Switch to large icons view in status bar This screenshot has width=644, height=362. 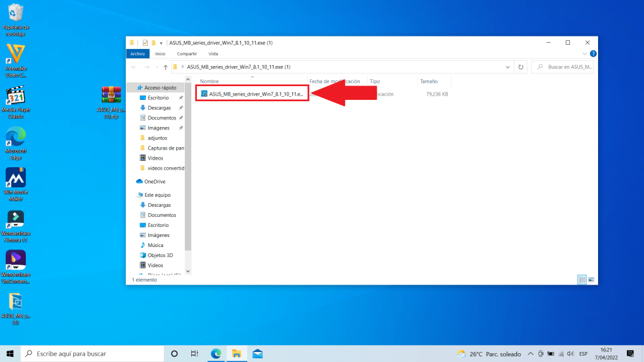[592, 280]
